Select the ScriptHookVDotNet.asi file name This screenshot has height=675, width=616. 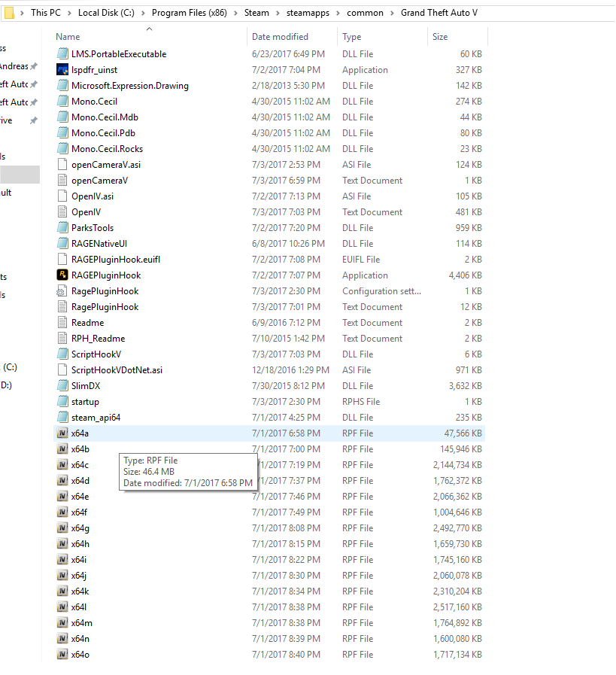click(117, 370)
